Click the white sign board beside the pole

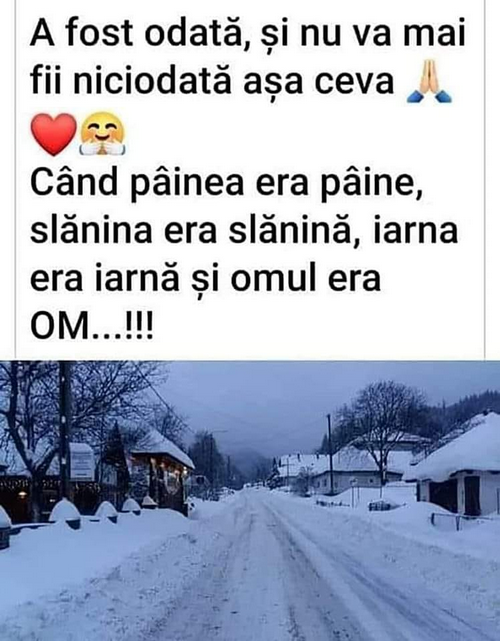pos(82,464)
